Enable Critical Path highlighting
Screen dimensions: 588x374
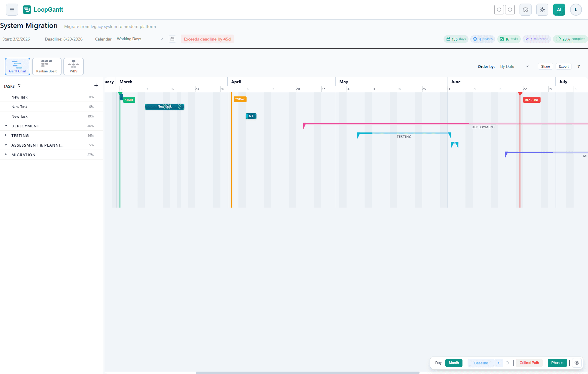coord(529,363)
